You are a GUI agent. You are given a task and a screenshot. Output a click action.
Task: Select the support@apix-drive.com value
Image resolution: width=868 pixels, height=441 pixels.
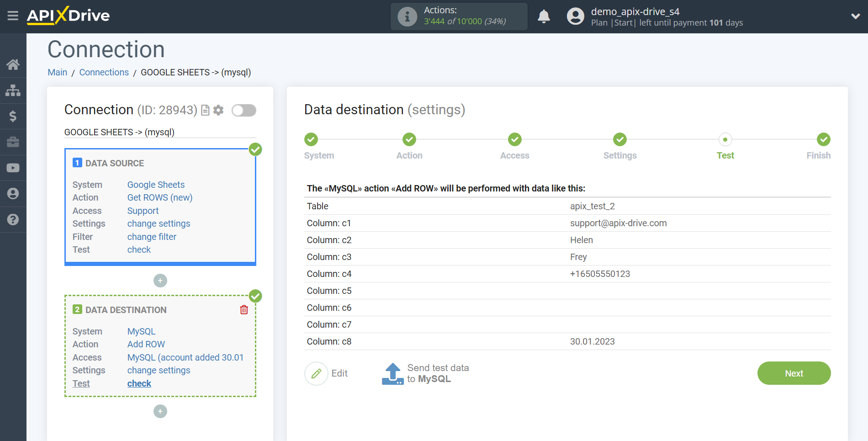click(x=618, y=223)
